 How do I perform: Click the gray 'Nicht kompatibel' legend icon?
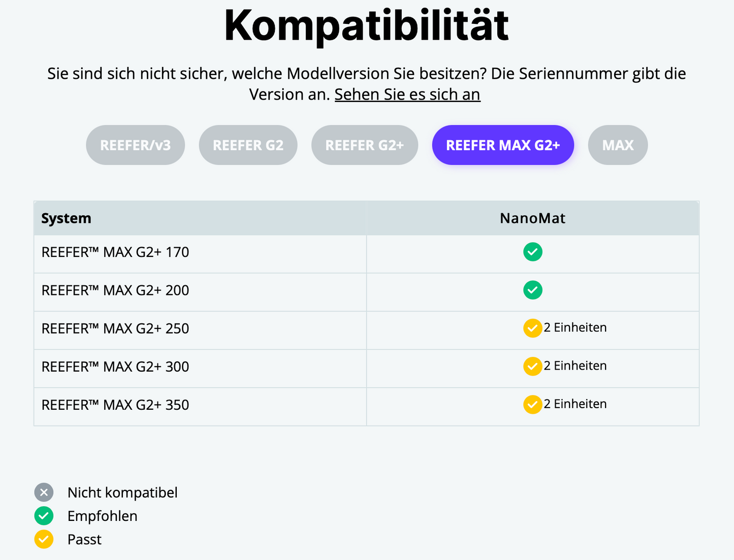[x=44, y=492]
